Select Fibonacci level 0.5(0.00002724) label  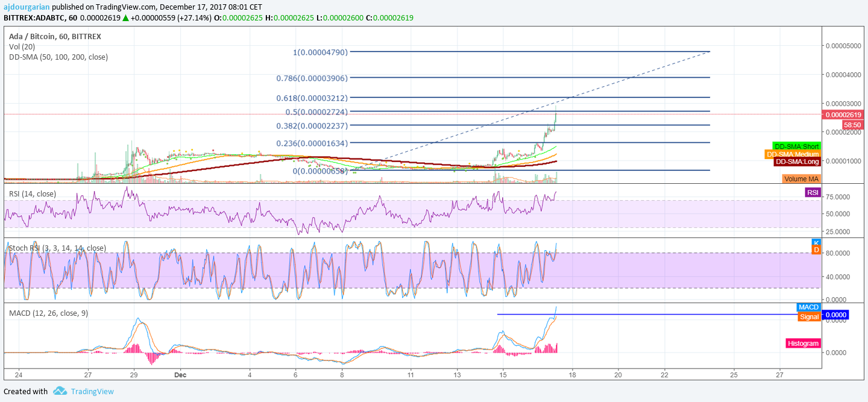pyautogui.click(x=316, y=112)
